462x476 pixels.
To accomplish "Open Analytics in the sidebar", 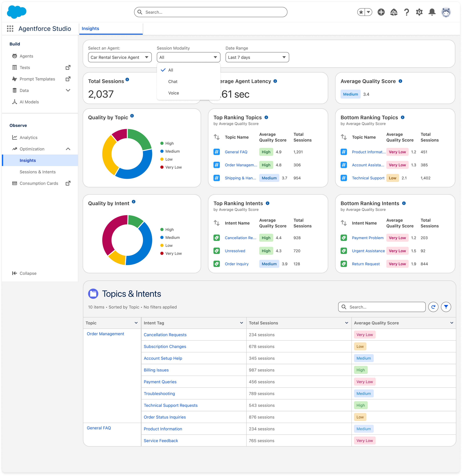I will tap(28, 137).
